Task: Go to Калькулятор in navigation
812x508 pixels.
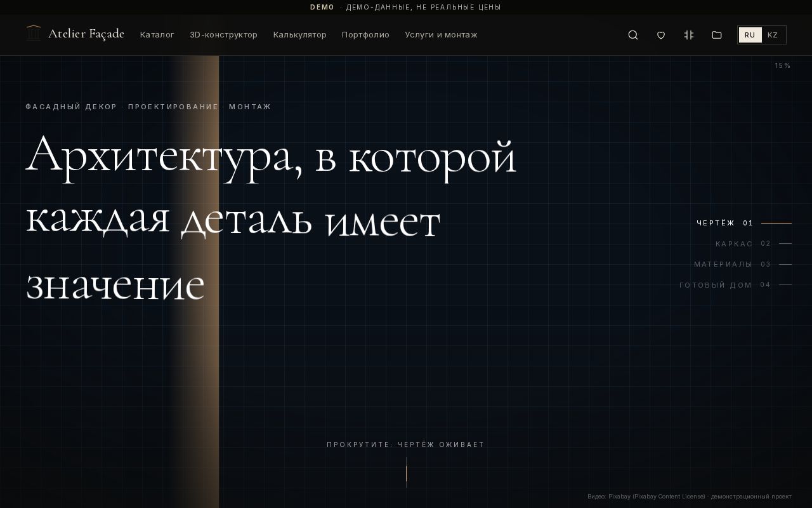Action: (300, 35)
